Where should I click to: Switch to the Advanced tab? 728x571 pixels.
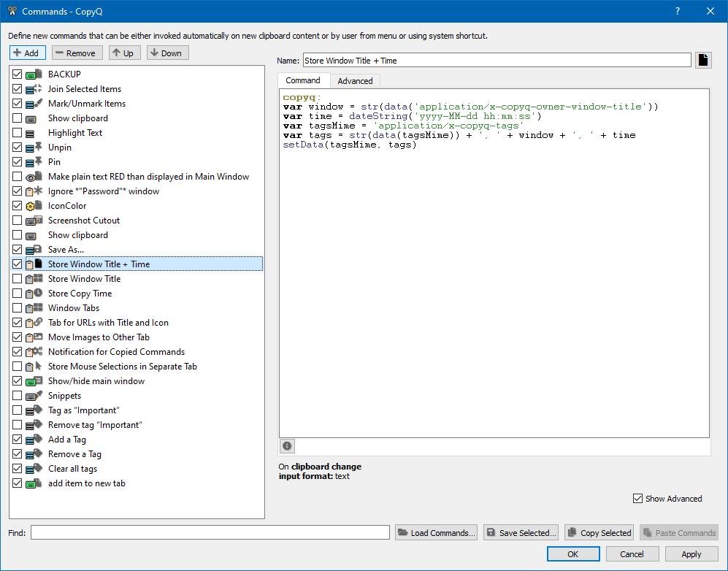pyautogui.click(x=355, y=81)
